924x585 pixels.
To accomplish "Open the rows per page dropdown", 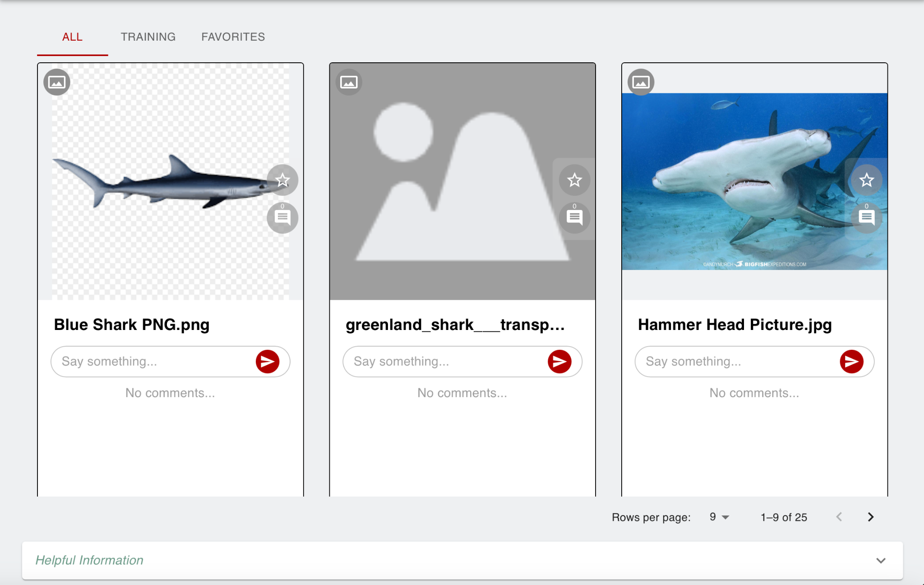I will 719,517.
